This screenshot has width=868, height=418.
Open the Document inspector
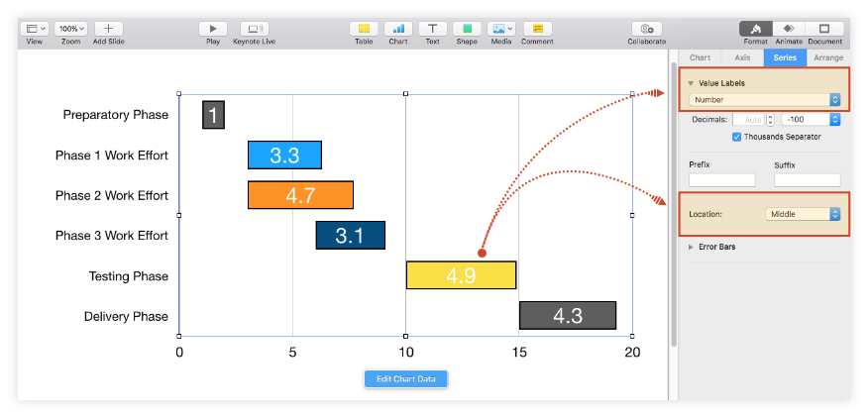click(824, 29)
